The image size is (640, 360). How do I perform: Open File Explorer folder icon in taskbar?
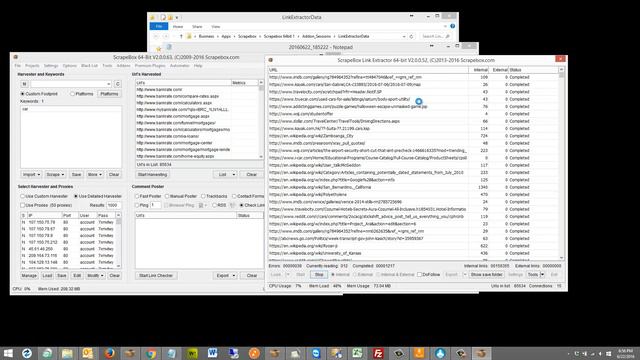click(67, 353)
